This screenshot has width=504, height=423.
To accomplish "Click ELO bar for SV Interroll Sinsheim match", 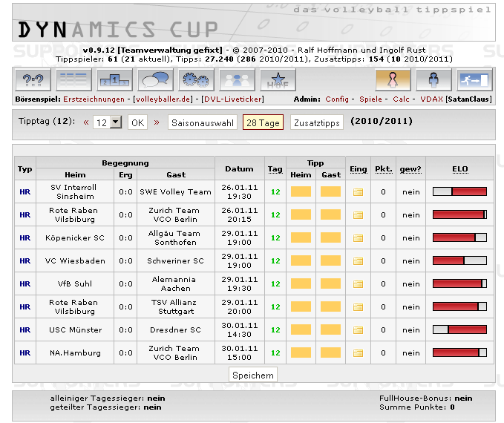I will click(x=459, y=191).
